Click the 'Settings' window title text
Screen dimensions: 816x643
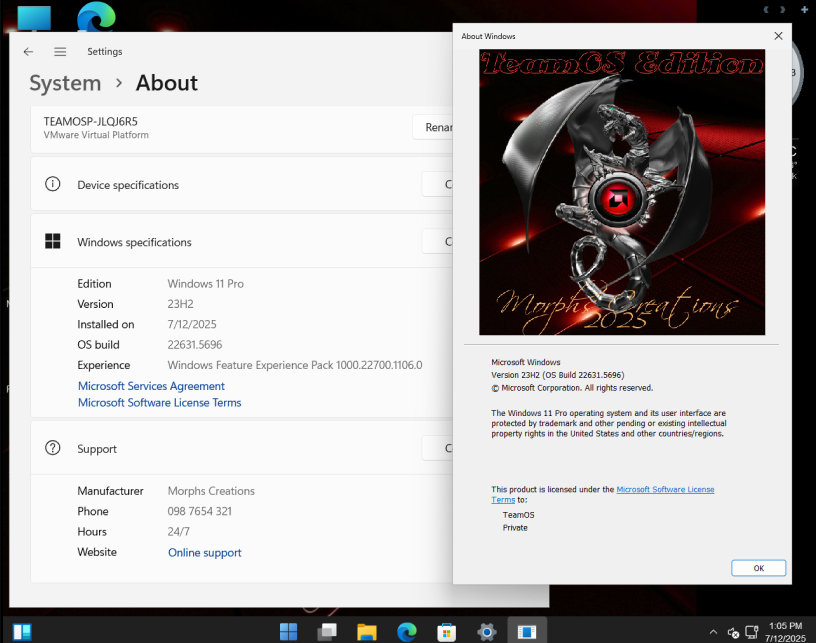pyautogui.click(x=105, y=52)
